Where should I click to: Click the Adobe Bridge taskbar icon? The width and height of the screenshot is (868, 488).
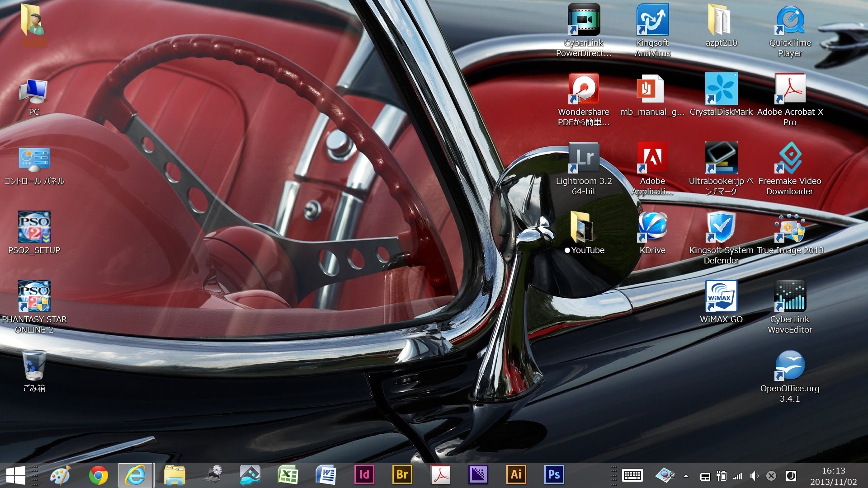point(402,475)
